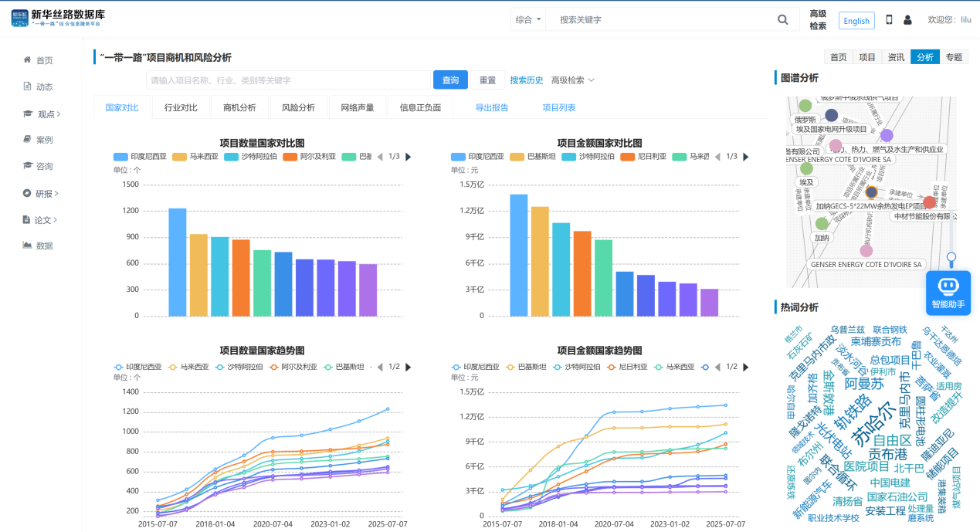Next legend page in 项目金额国家对比图
Screen dimensions: 980x532
point(747,157)
